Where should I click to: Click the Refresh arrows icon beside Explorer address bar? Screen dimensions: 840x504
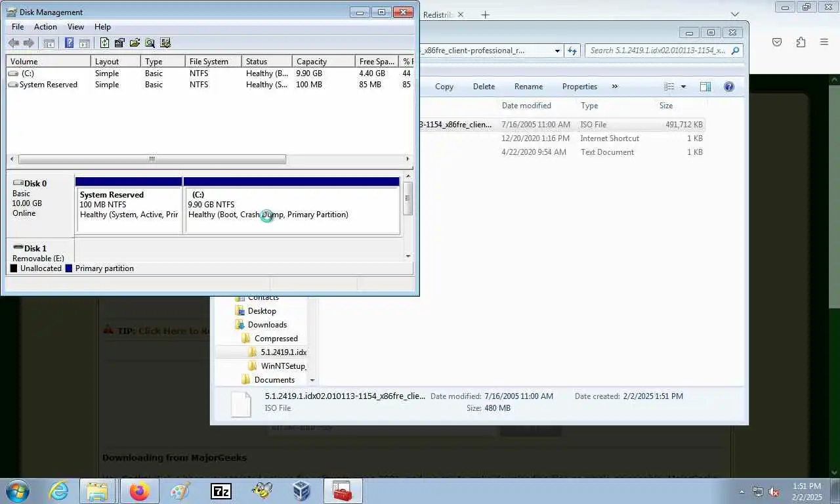point(572,51)
